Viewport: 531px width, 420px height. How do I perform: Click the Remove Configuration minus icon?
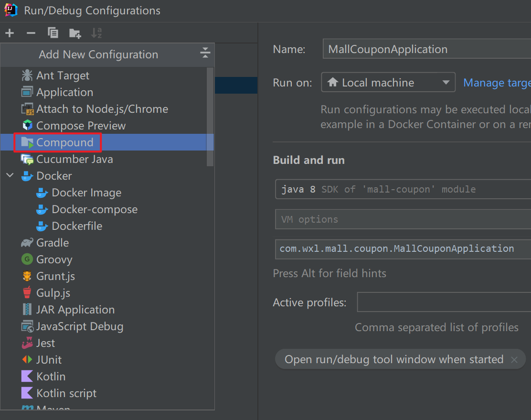(31, 33)
